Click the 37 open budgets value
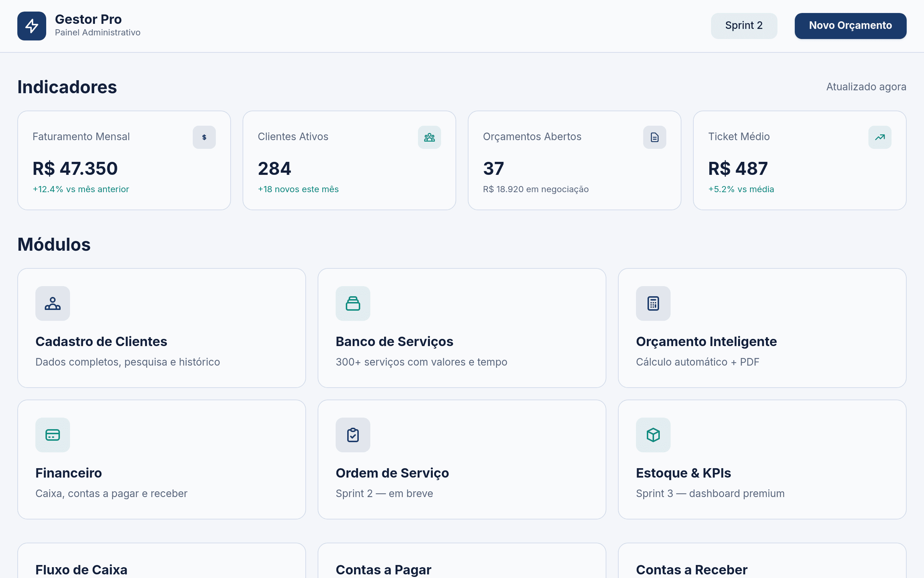The image size is (924, 578). pos(493,169)
